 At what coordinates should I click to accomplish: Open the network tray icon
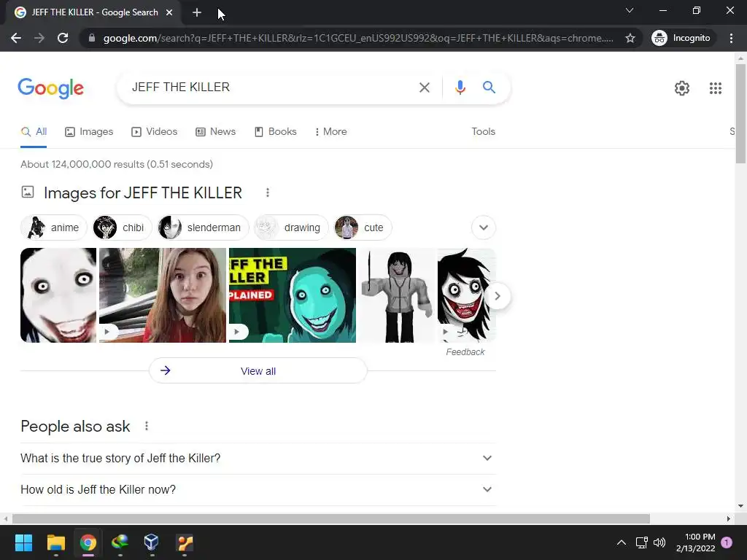point(641,542)
